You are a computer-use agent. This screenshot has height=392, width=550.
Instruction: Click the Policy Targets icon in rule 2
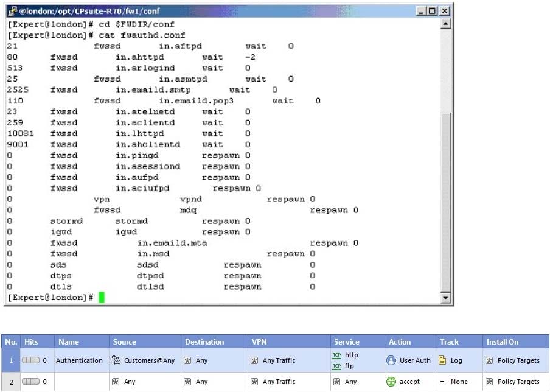(489, 382)
